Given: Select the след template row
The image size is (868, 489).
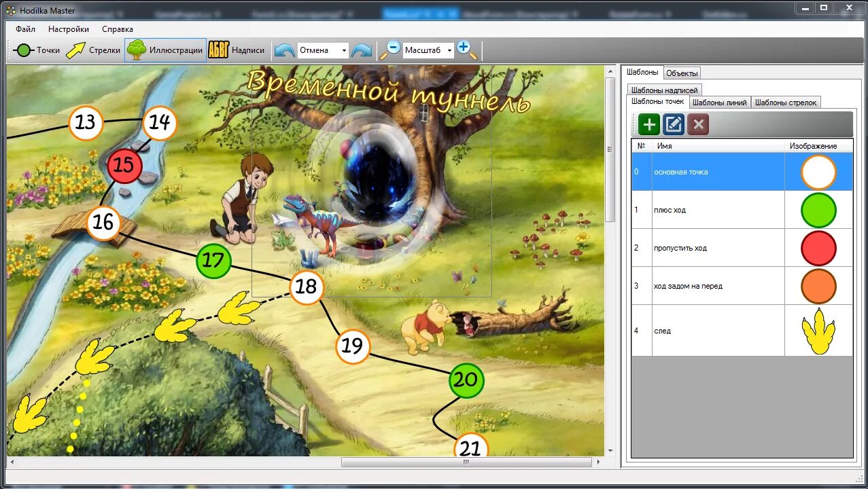Looking at the screenshot, I should [x=742, y=331].
